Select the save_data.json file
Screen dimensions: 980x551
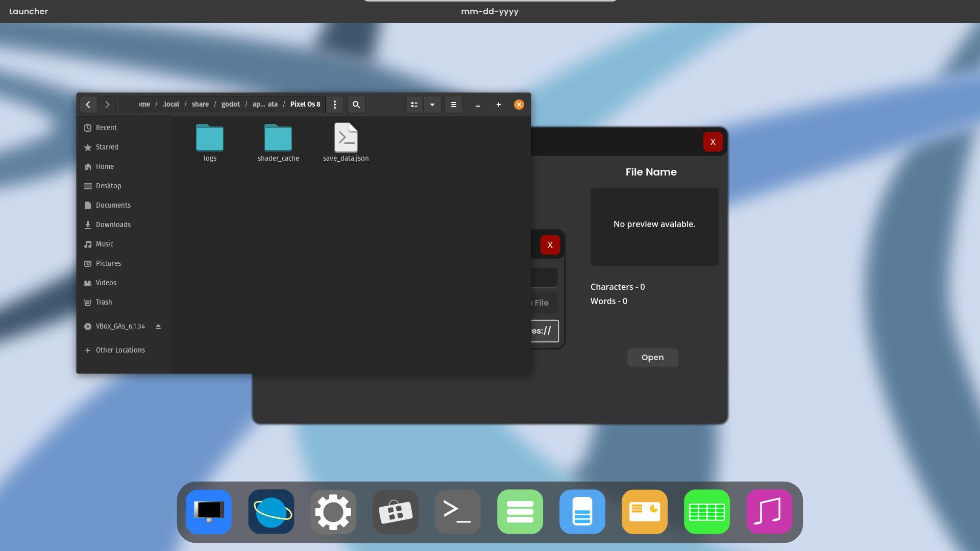point(346,143)
